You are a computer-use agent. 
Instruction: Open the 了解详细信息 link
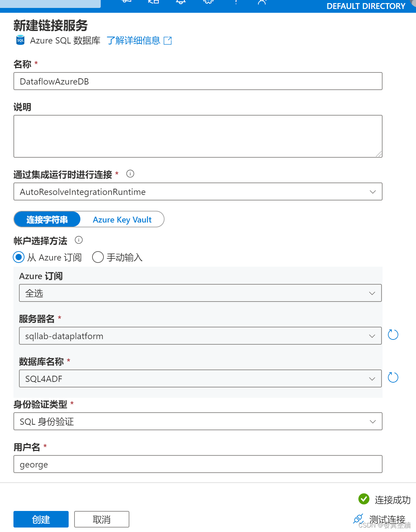click(x=134, y=40)
